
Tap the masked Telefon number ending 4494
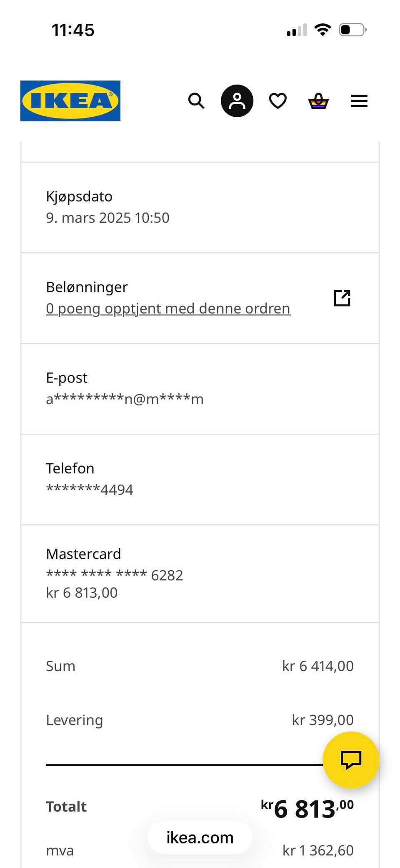tap(90, 489)
